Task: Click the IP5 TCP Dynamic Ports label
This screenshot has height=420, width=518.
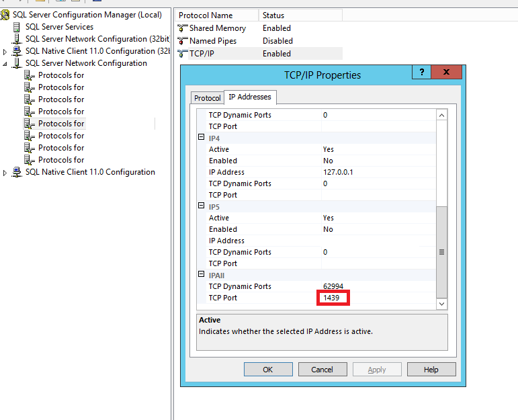Action: (x=240, y=252)
